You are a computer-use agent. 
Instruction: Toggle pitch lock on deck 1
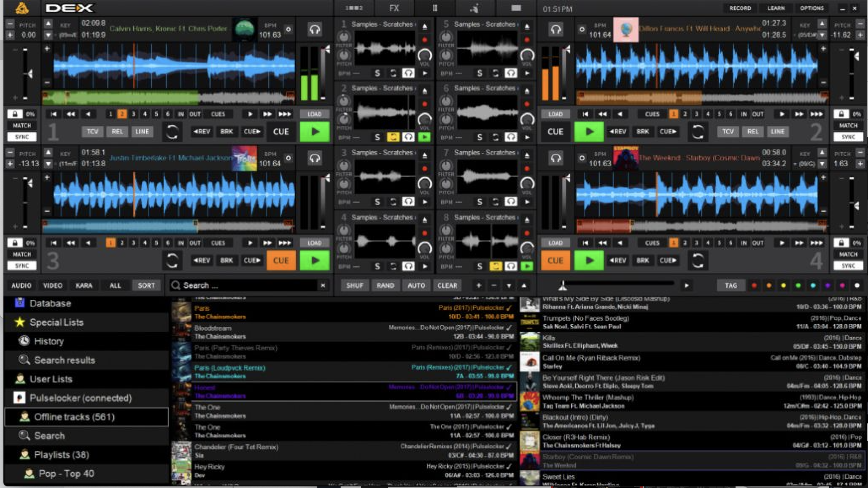click(x=15, y=114)
